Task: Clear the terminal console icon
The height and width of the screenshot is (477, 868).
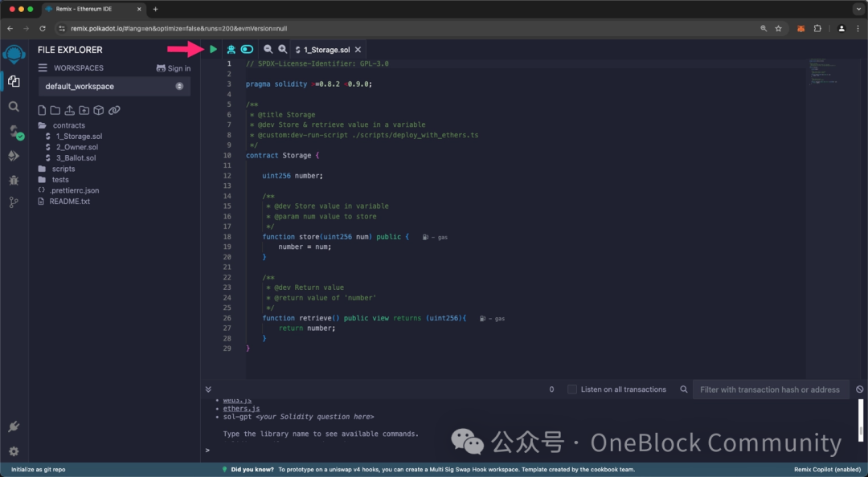Action: [860, 389]
